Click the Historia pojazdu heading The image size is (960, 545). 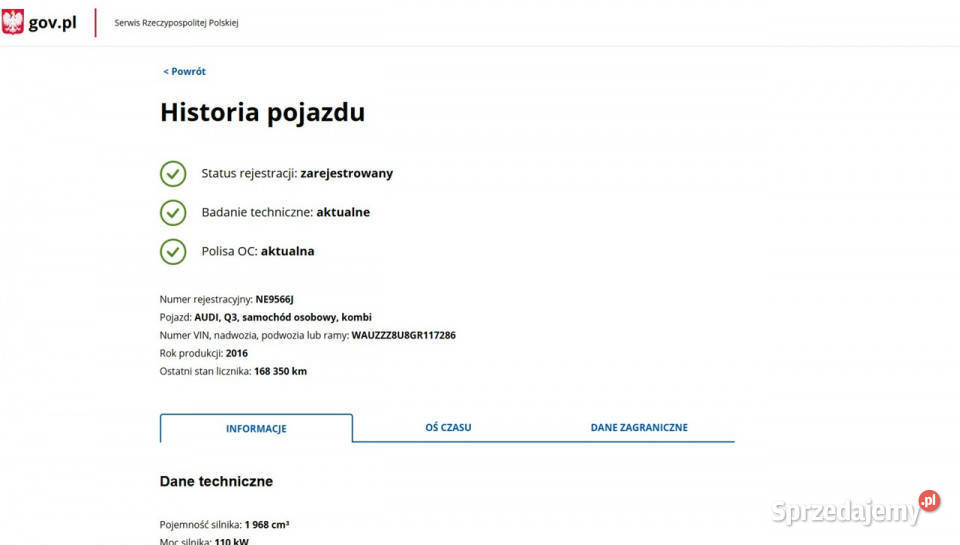263,113
